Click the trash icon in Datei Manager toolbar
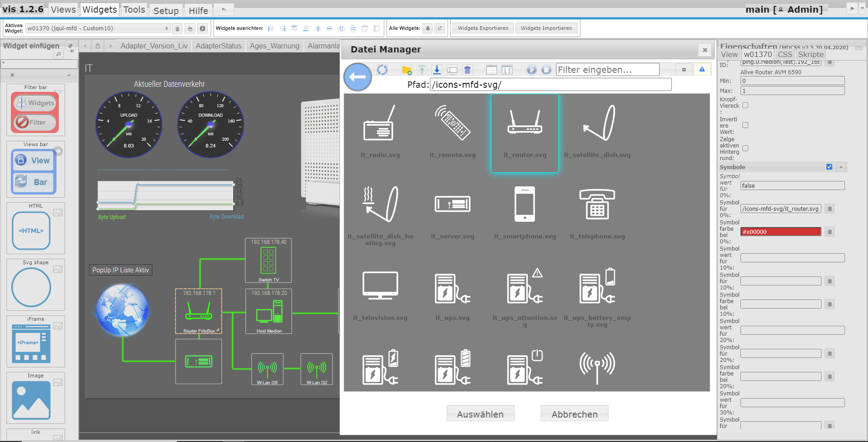868x442 pixels. click(x=467, y=70)
